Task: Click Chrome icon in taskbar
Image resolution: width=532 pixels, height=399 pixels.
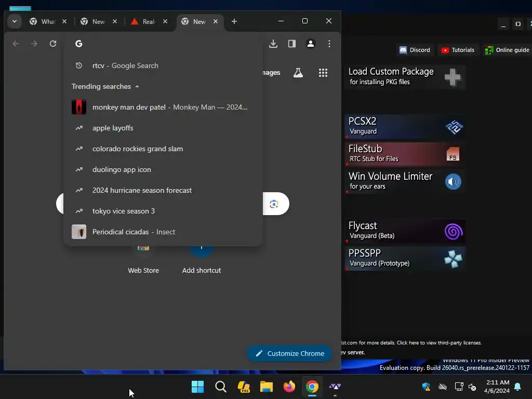Action: [312, 387]
